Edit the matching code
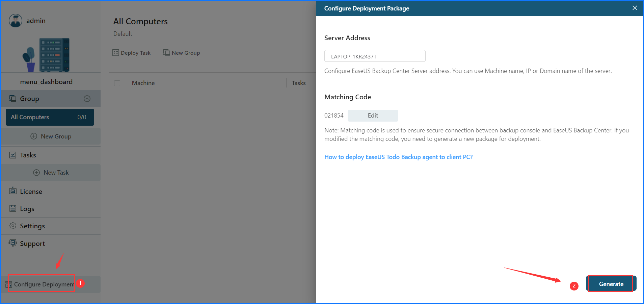This screenshot has height=304, width=644. pyautogui.click(x=373, y=116)
